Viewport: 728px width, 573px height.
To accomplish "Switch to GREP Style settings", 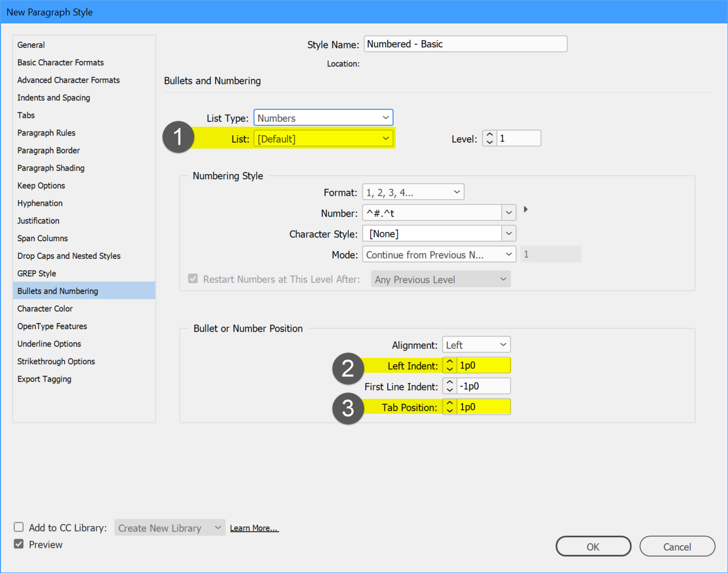I will point(36,273).
